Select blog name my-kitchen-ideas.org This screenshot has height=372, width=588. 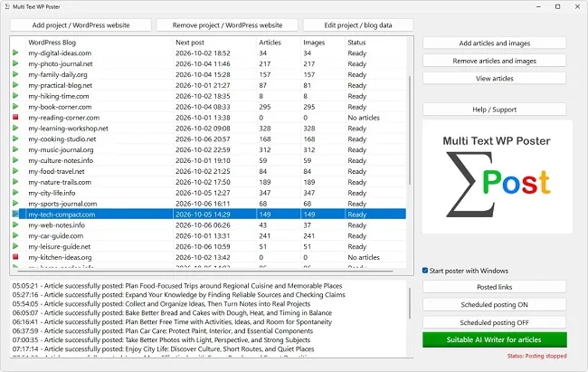(60, 258)
